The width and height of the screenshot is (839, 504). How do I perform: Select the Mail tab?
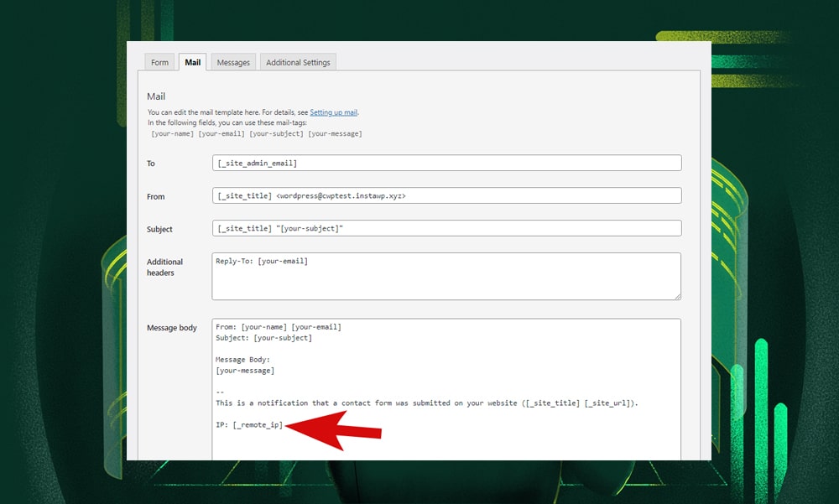point(192,61)
